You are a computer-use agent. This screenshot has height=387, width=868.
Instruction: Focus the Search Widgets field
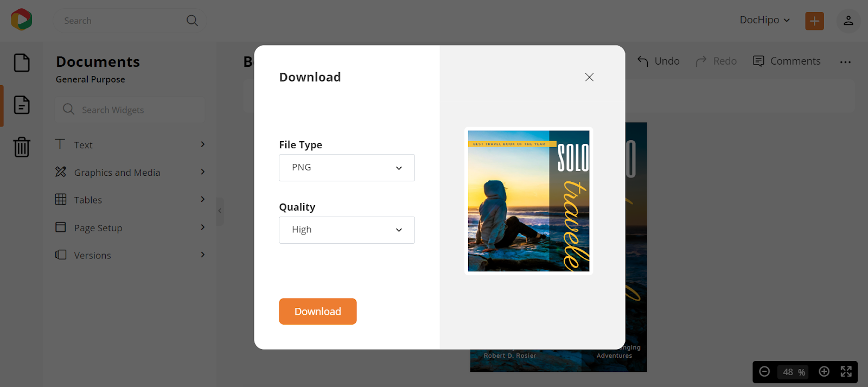click(x=130, y=110)
